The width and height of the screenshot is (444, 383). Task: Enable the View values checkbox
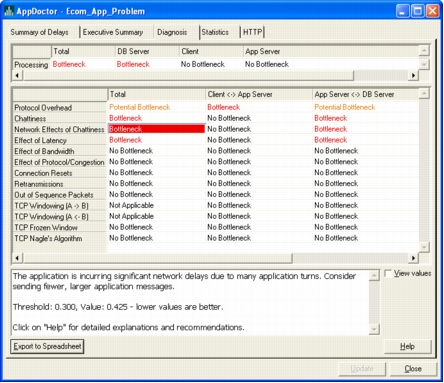tap(388, 274)
